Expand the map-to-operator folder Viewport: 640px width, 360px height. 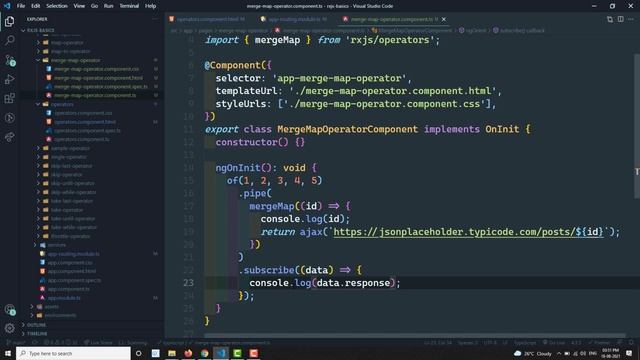[70, 51]
